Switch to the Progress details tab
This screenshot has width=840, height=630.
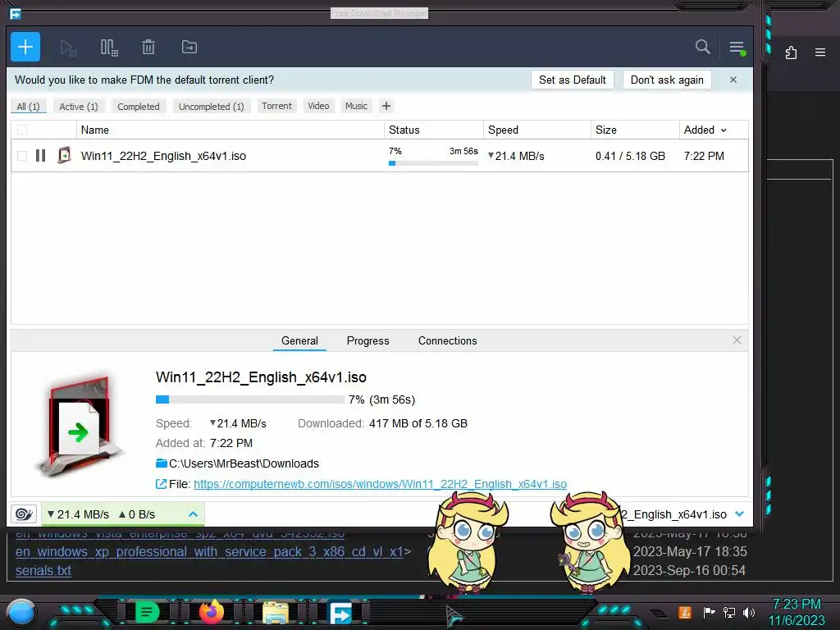[368, 340]
